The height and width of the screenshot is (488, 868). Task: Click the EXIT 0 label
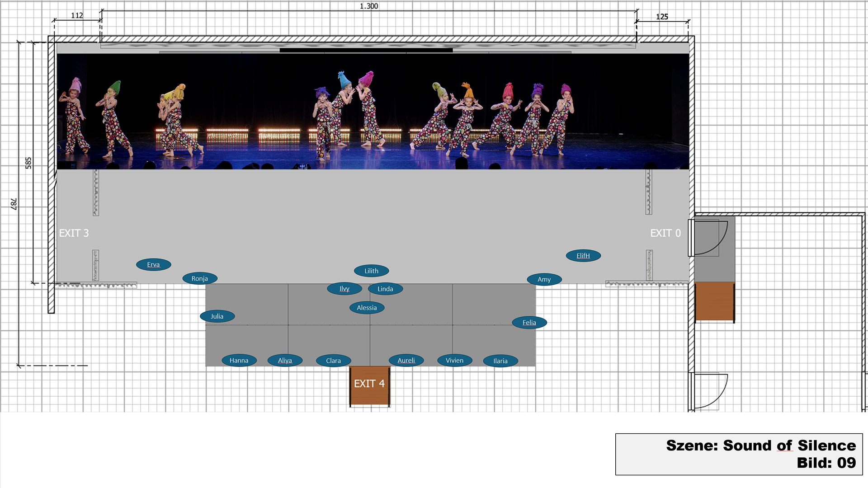pyautogui.click(x=665, y=233)
